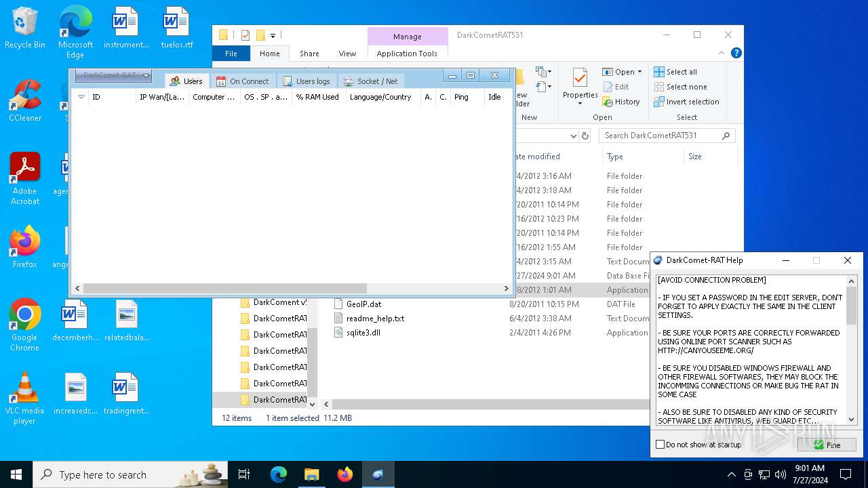This screenshot has width=868, height=488.
Task: Click the quick access new folder icon
Action: [x=260, y=35]
